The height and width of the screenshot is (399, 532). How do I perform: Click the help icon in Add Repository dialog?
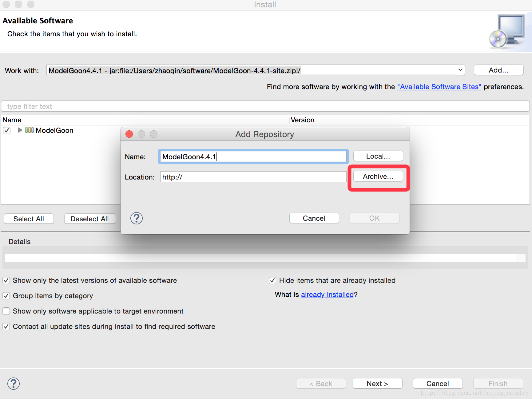[137, 218]
